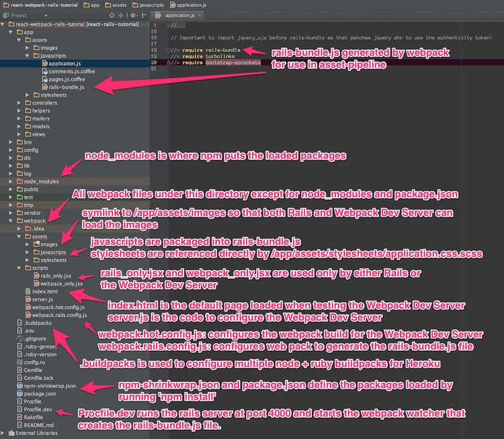Open Procfile.dev in the project tree
504x439 pixels.
[x=38, y=409]
